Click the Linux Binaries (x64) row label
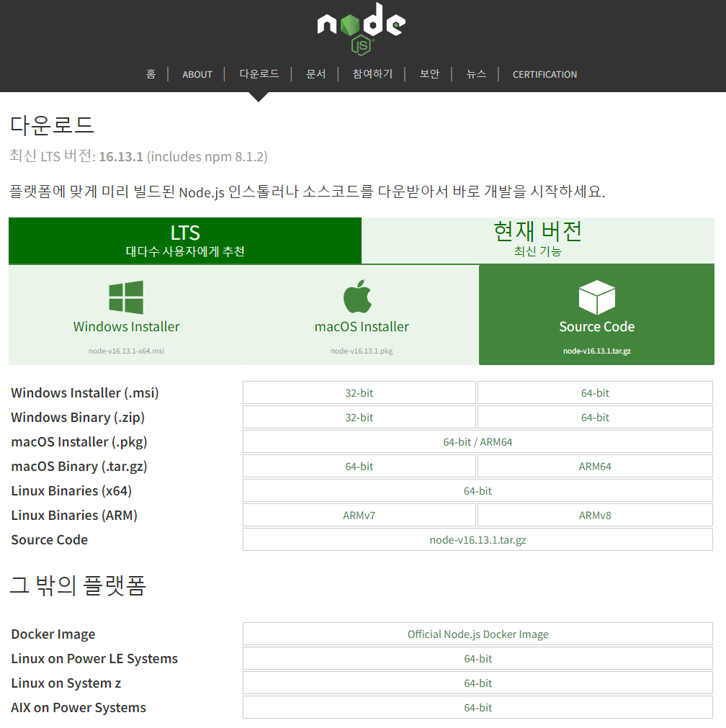 pos(71,491)
